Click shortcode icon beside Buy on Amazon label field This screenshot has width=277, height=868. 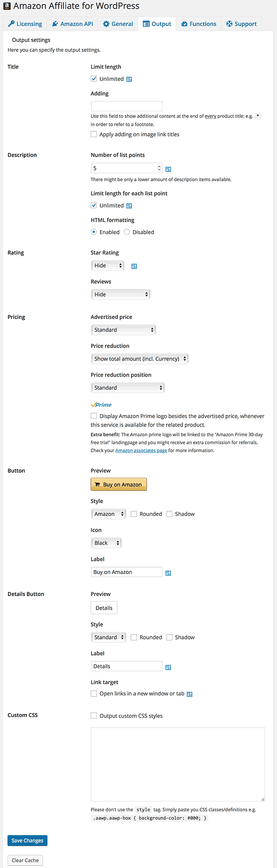point(168,573)
